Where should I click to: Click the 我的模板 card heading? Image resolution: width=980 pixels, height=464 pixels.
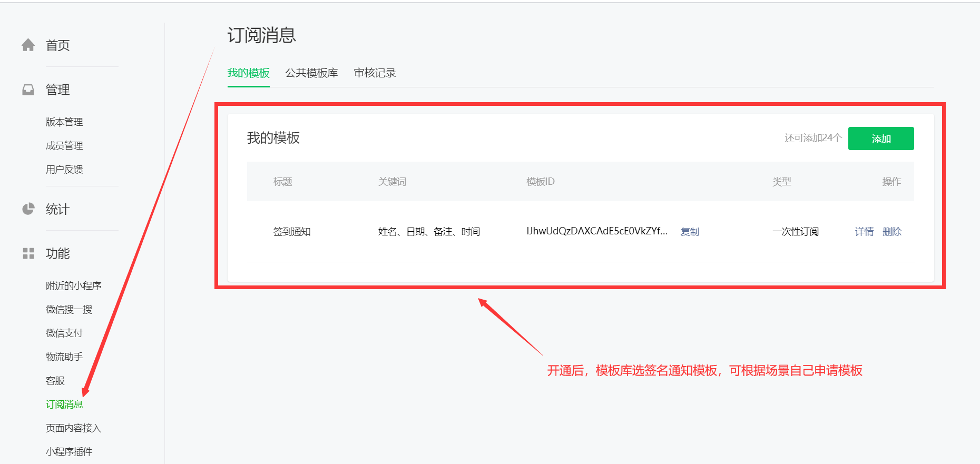273,138
